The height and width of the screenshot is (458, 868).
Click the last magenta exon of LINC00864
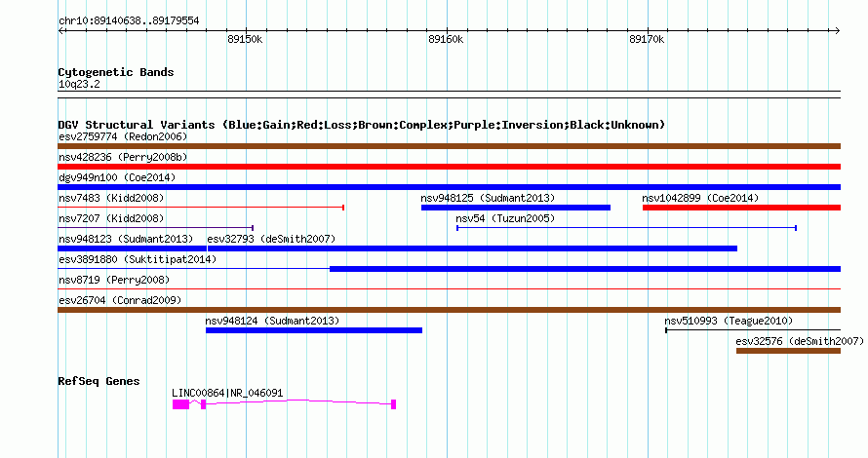coord(394,404)
